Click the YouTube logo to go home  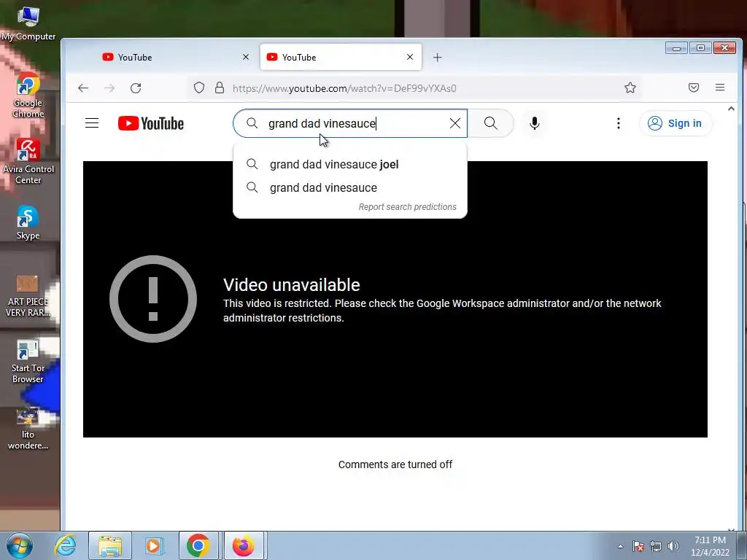tap(150, 123)
